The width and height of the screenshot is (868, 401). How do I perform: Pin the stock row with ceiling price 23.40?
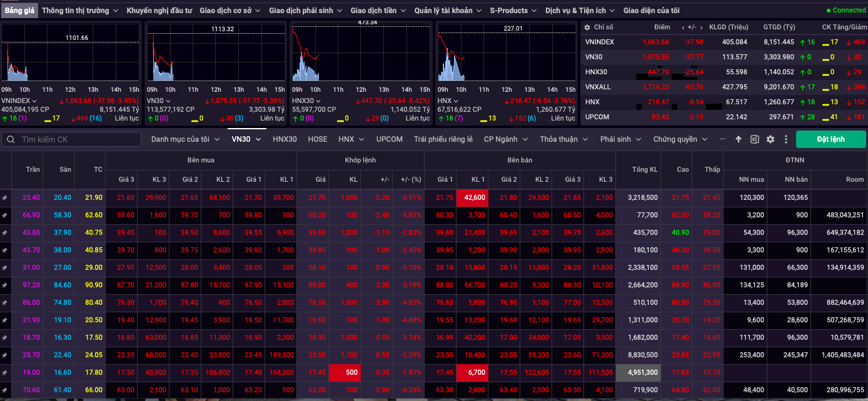(x=5, y=197)
